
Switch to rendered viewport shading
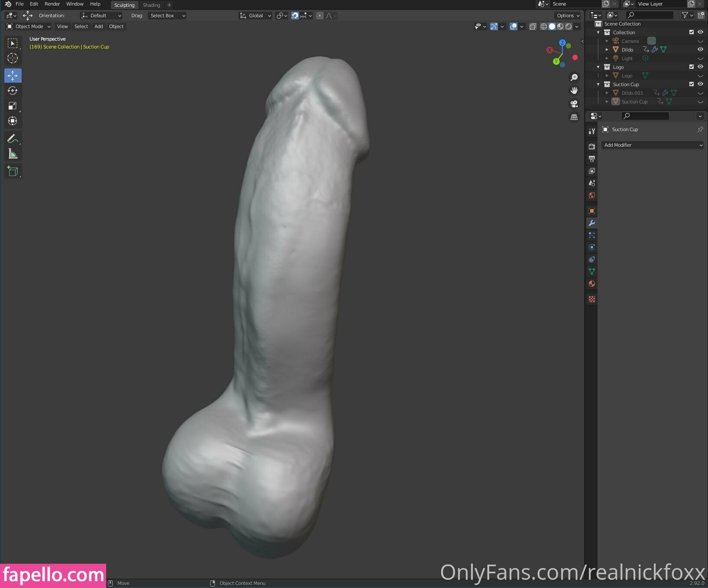tap(568, 26)
